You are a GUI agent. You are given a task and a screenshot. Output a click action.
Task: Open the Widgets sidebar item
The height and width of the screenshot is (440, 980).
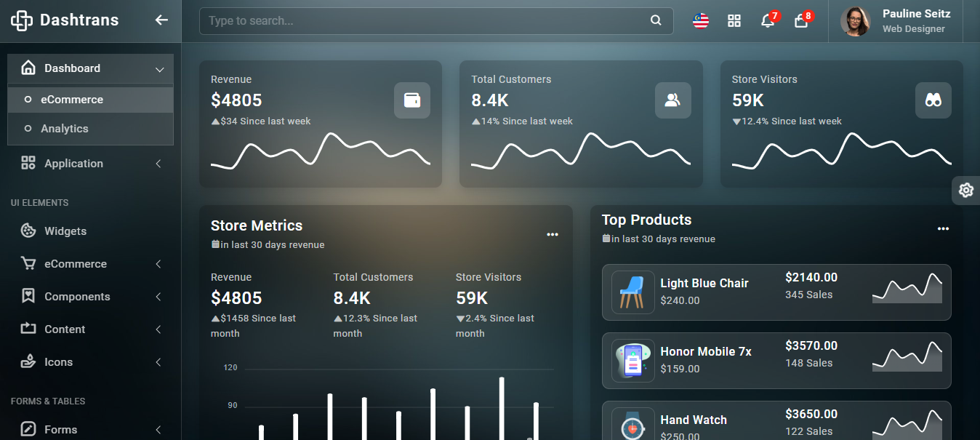[x=65, y=231]
